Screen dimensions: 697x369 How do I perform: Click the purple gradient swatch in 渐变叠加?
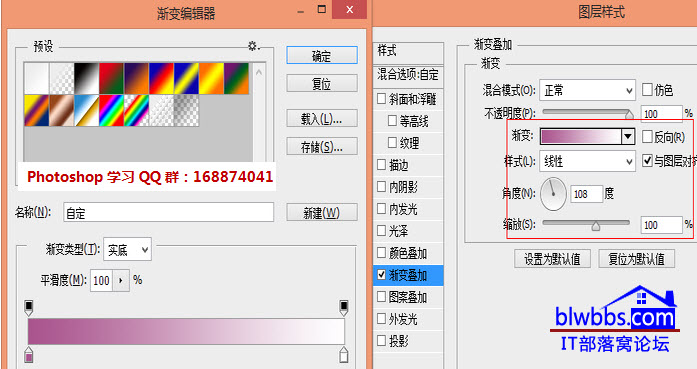point(581,136)
